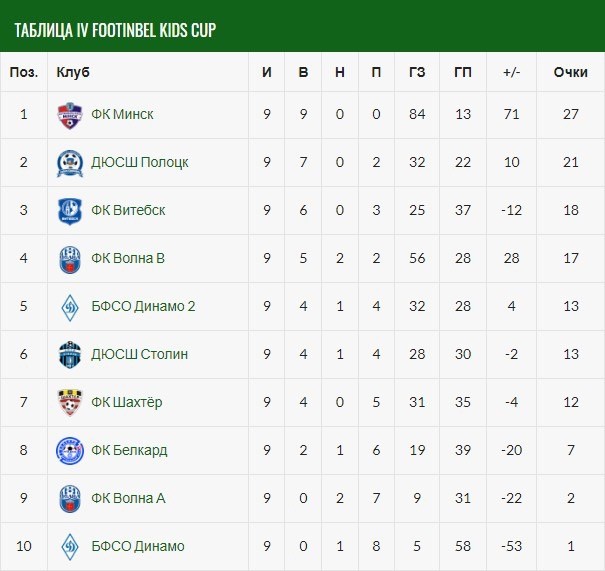Viewport: 605px width, 571px height.
Task: Open the ФК Минск team link
Action: pos(122,114)
